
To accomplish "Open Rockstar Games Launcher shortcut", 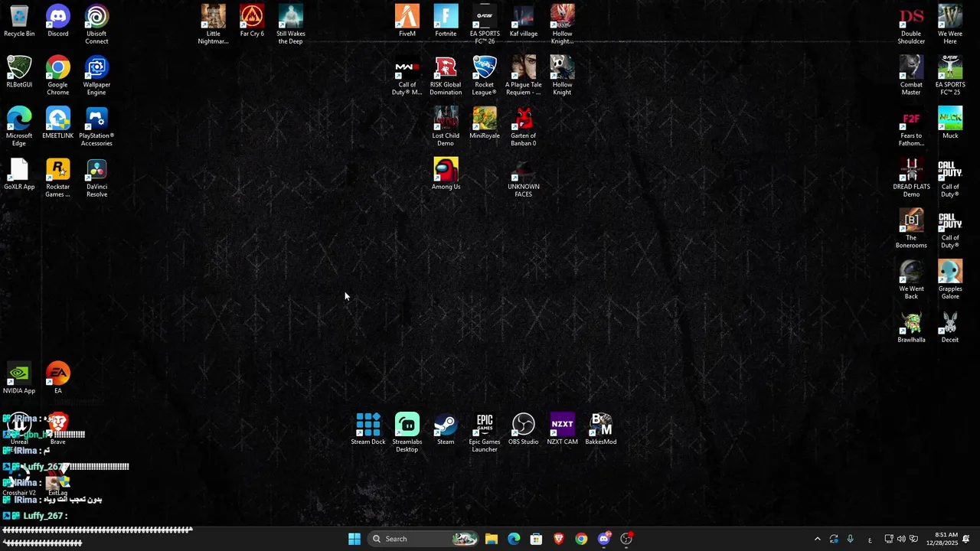I will (58, 178).
